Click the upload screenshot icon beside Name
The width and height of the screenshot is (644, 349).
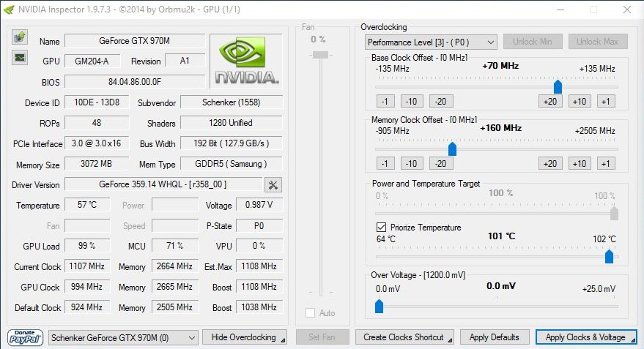tap(19, 37)
